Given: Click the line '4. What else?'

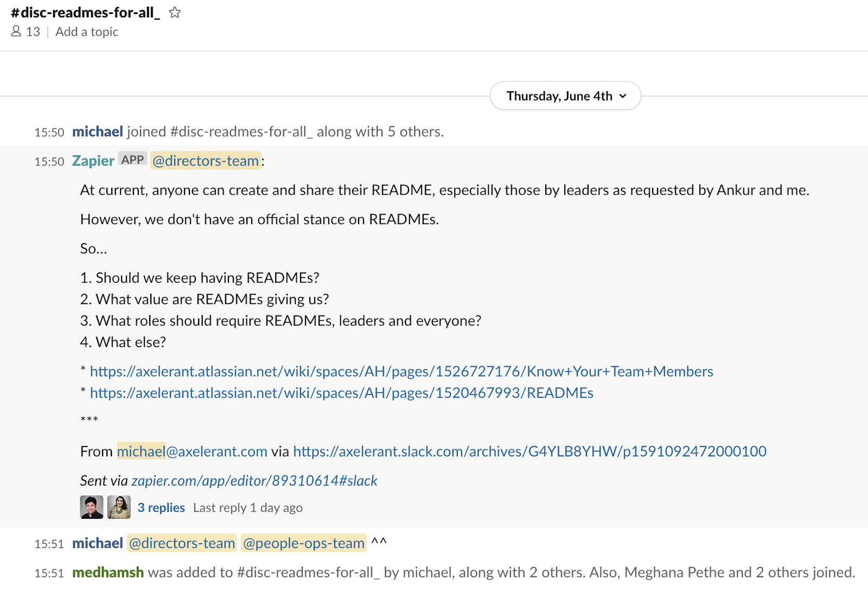Looking at the screenshot, I should 123,342.
